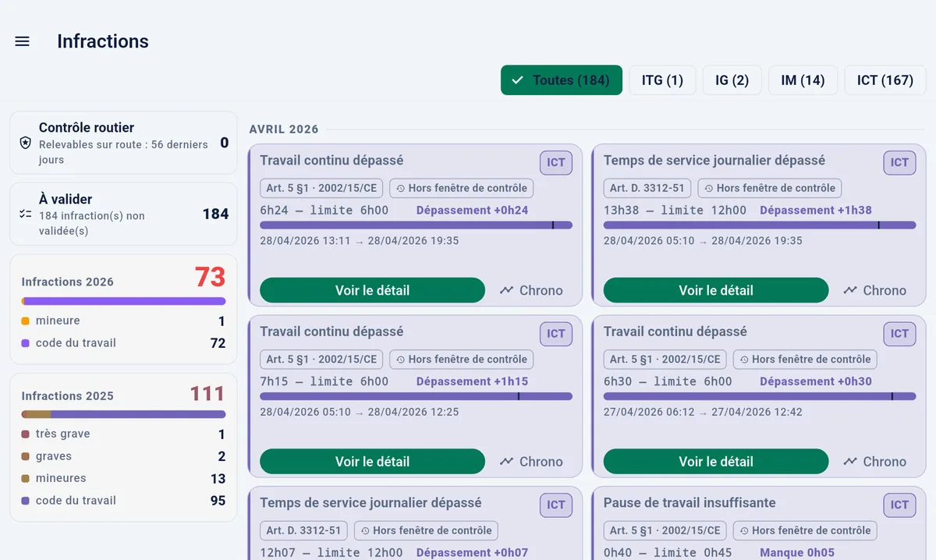Click the ICT badge on the 6h24 card
The height and width of the screenshot is (560, 936).
[x=556, y=162]
